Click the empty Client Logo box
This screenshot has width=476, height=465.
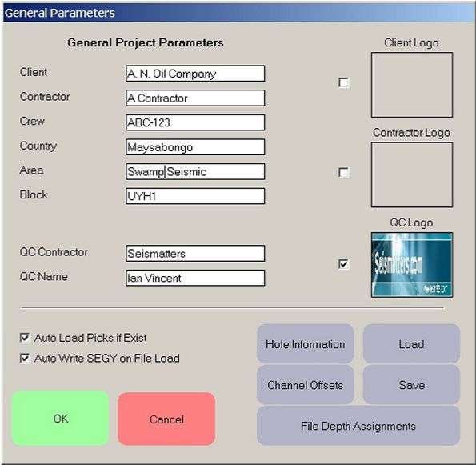tap(412, 85)
